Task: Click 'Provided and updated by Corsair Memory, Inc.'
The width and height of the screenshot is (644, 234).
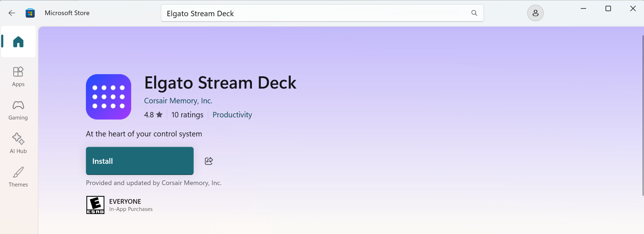Action: [x=154, y=183]
